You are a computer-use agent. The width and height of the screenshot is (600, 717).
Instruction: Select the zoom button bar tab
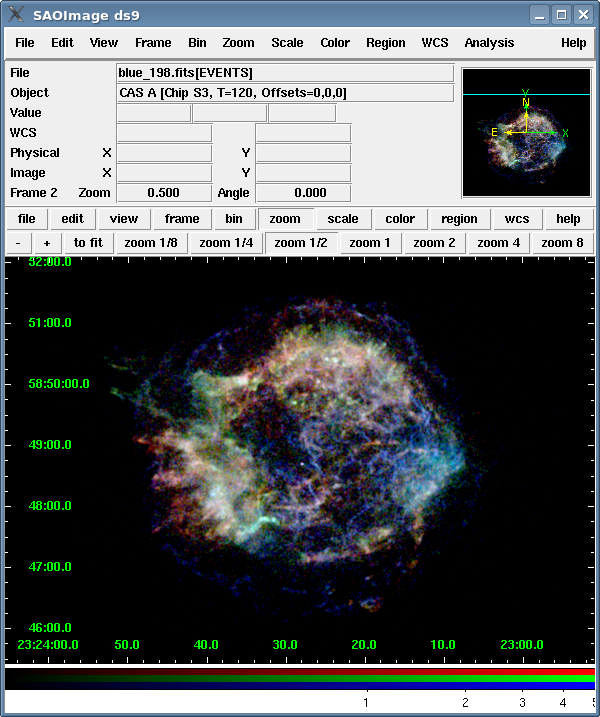pyautogui.click(x=285, y=219)
